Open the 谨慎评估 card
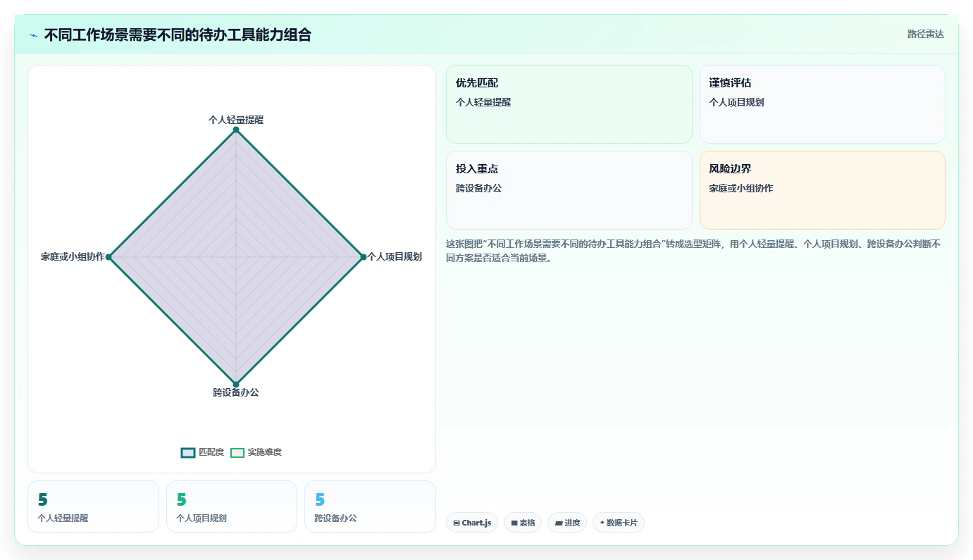The width and height of the screenshot is (973, 560). point(822,104)
